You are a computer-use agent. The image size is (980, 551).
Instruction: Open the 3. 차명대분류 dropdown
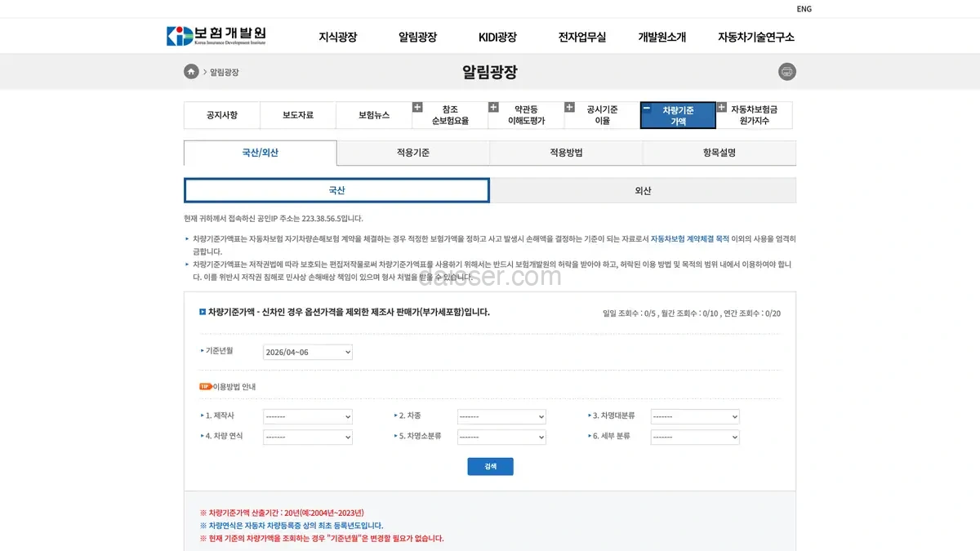click(x=695, y=416)
